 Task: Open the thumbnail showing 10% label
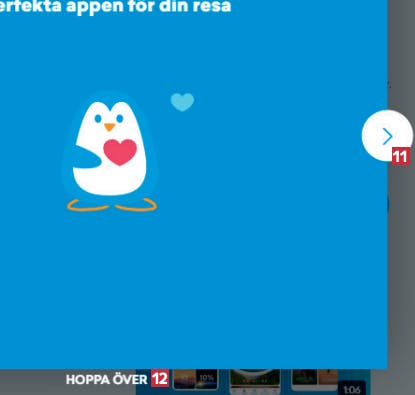[195, 379]
